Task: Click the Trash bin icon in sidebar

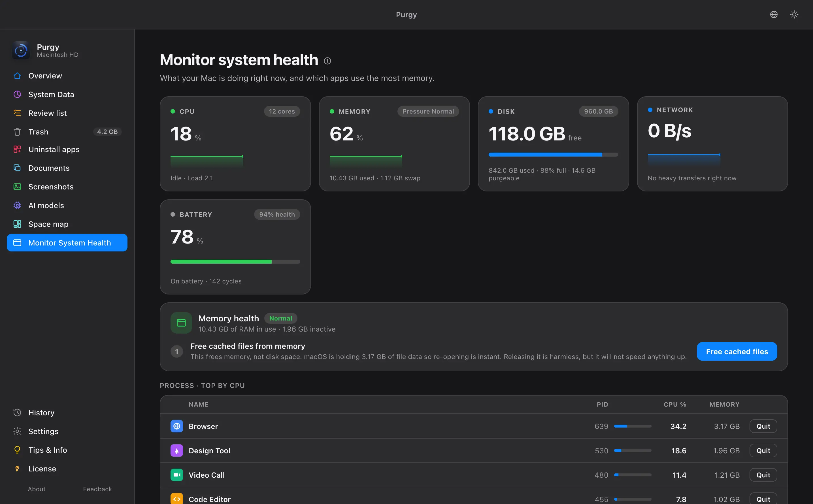Action: coord(17,132)
